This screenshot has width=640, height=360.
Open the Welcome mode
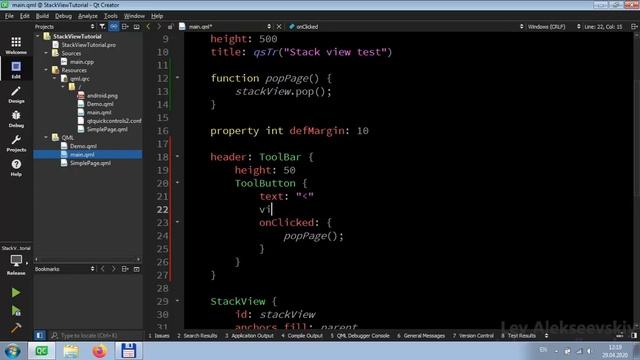[x=16, y=45]
